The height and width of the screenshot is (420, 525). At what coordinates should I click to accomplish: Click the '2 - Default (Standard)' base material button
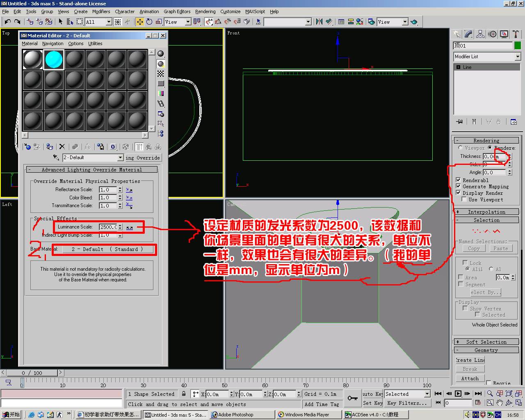[107, 249]
